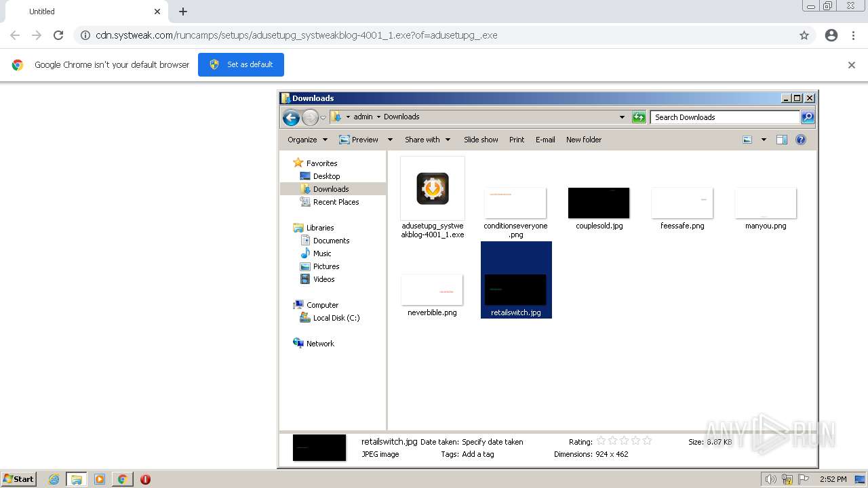This screenshot has height=488, width=868.
Task: Click the Search Downloads field
Action: (x=724, y=117)
